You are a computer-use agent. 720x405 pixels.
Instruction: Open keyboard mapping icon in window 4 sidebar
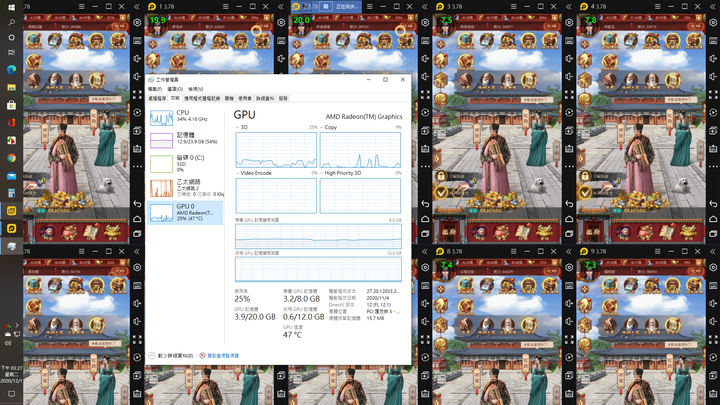(x=713, y=40)
